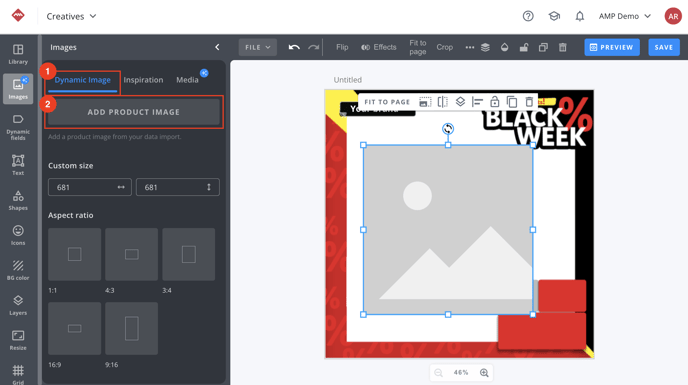Click FIT TO PAGE in floating toolbar
The width and height of the screenshot is (688, 385).
click(x=387, y=102)
